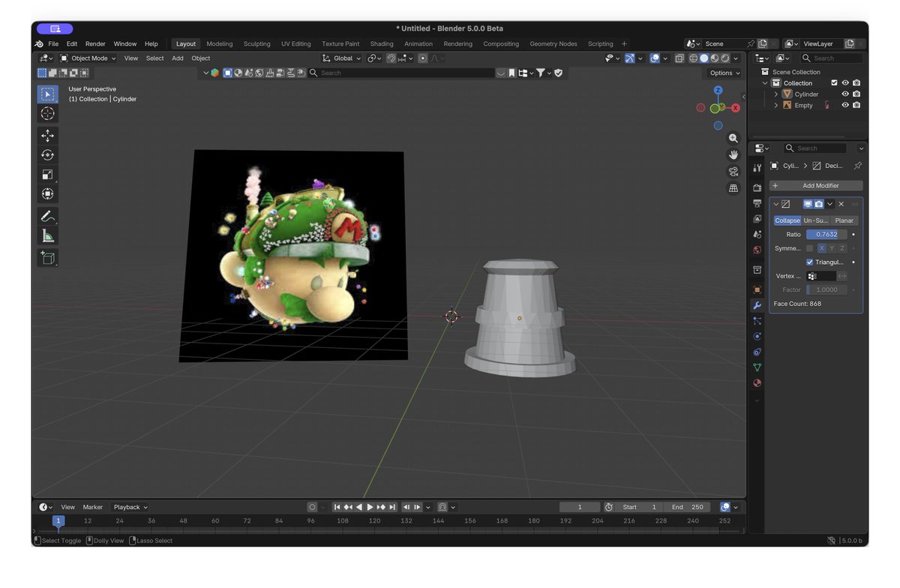Open the File menu
Screen dimensions: 900x588
click(53, 43)
